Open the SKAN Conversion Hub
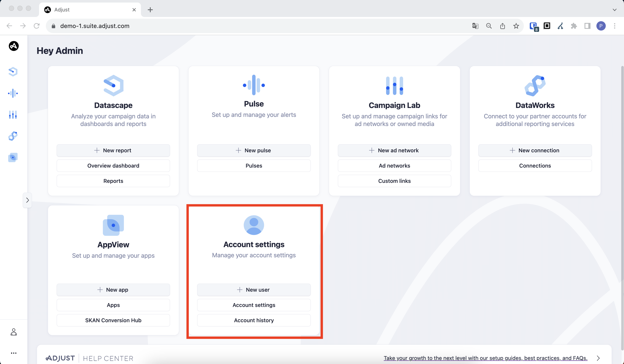Viewport: 624px width, 364px height. [113, 320]
